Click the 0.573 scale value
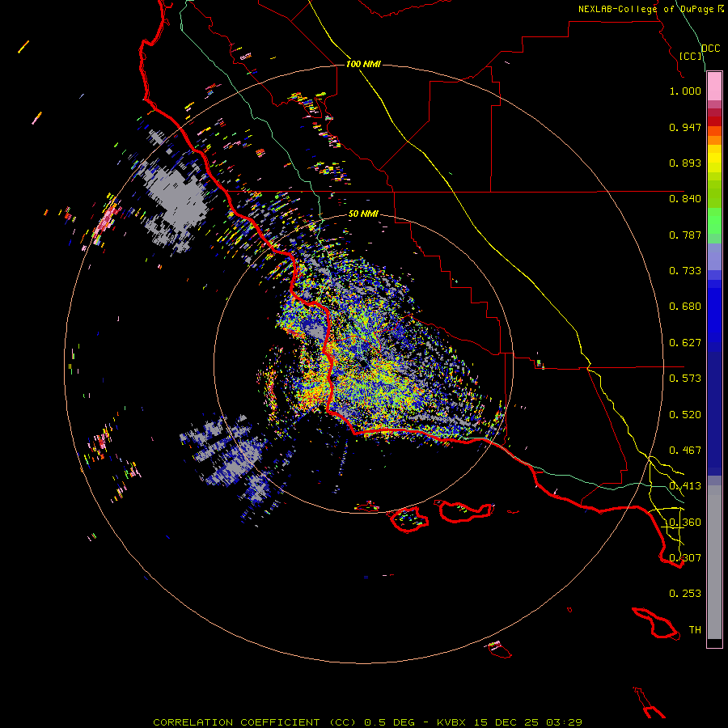 click(685, 379)
